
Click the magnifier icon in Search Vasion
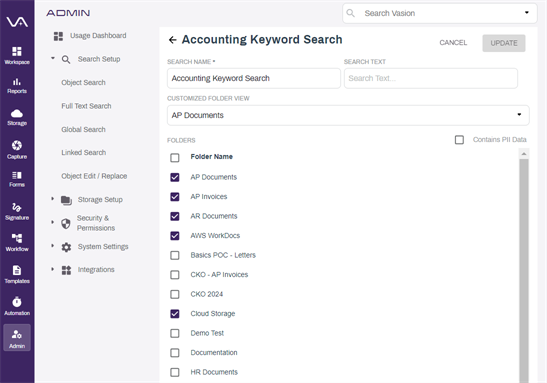coord(350,13)
